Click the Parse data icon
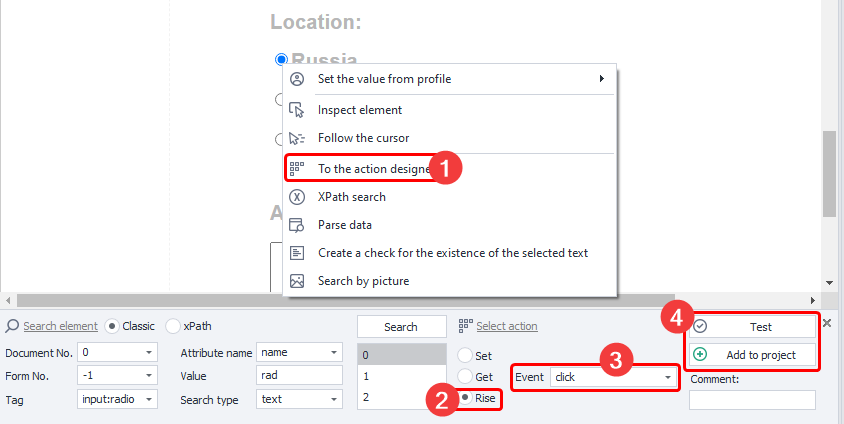The width and height of the screenshot is (844, 424). 296,225
